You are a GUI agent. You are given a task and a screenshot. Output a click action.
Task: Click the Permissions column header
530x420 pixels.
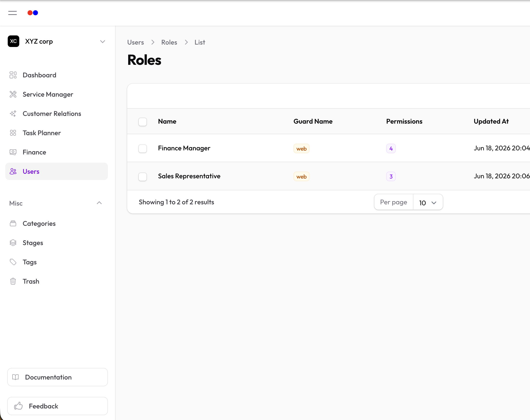[404, 121]
